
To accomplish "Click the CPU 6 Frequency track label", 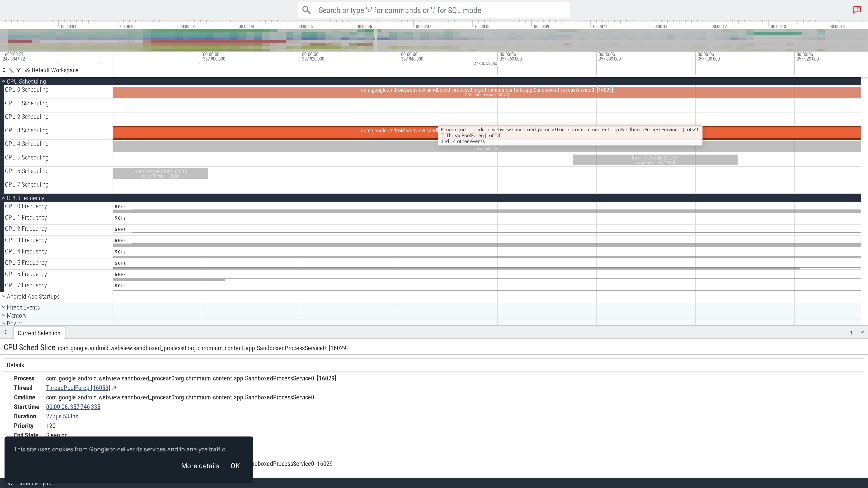I will 26,274.
